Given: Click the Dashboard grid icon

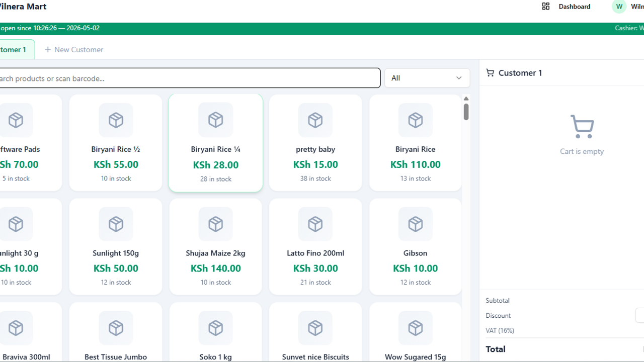Looking at the screenshot, I should click(x=545, y=7).
